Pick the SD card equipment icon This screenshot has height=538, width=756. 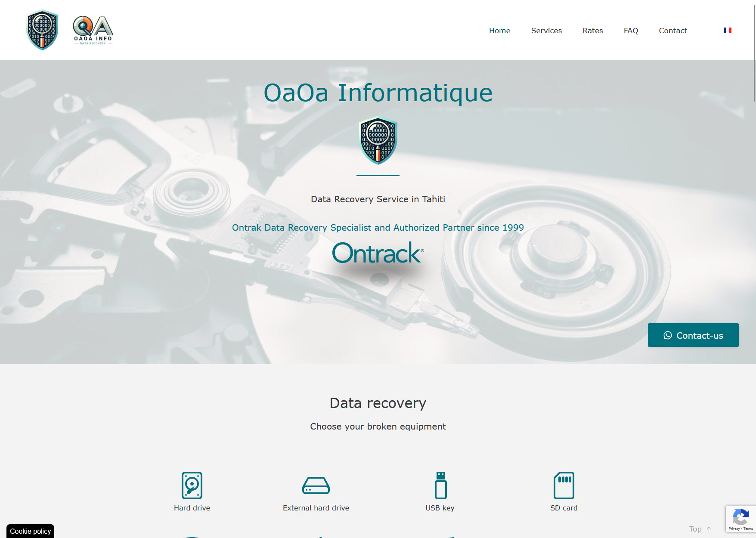pos(564,485)
